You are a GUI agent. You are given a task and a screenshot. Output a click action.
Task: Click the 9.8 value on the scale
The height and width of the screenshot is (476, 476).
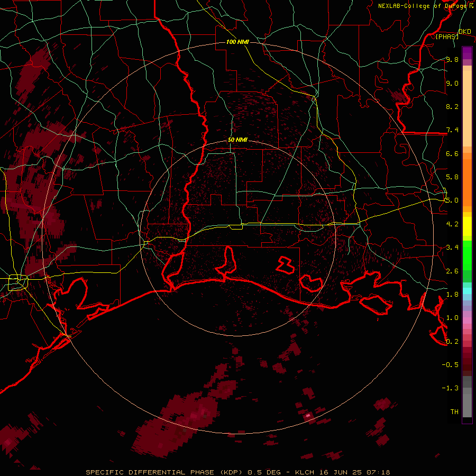tap(452, 60)
